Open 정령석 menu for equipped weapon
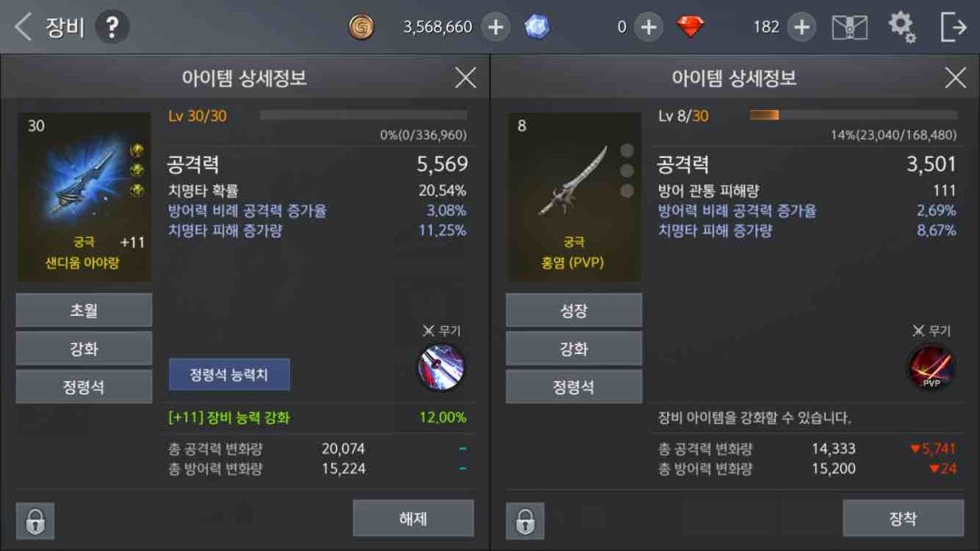980x551 pixels. 83,387
